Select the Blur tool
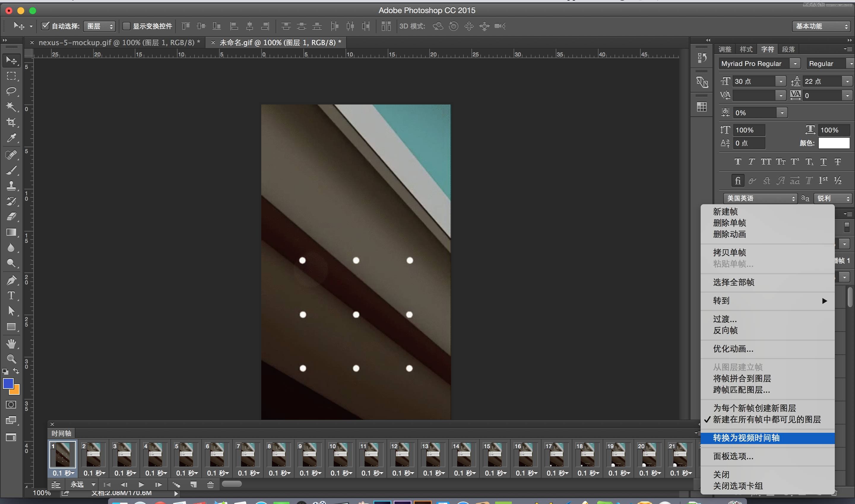This screenshot has width=855, height=504. click(x=11, y=248)
